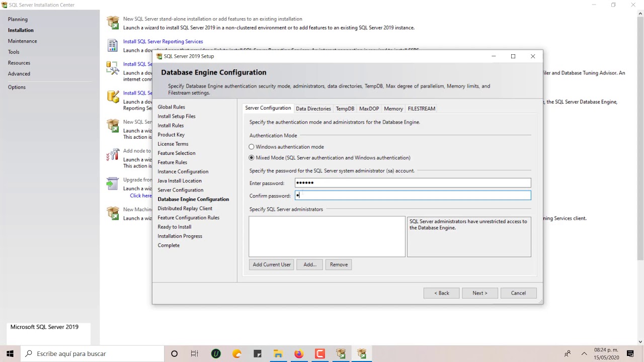This screenshot has width=644, height=362.
Task: Open Camtasia from the taskbar
Action: point(319,353)
